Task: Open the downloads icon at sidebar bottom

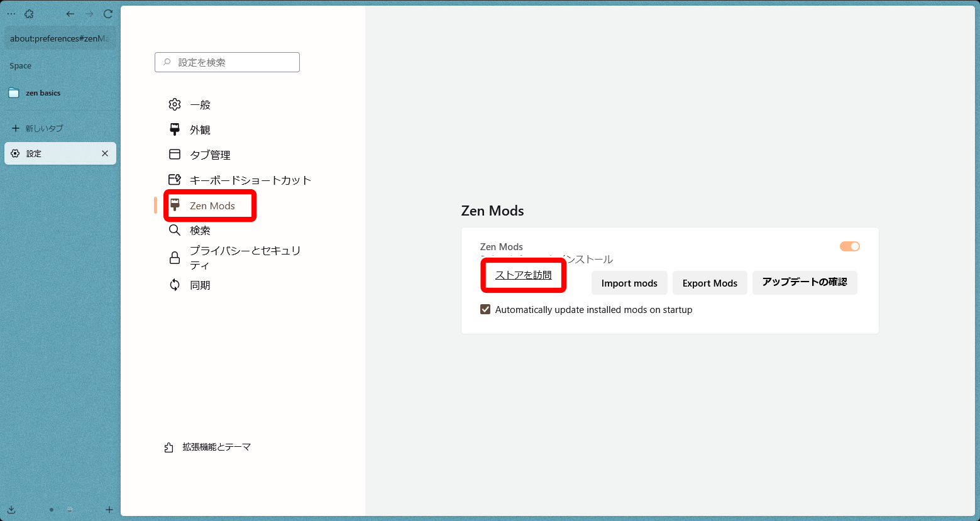Action: point(11,510)
